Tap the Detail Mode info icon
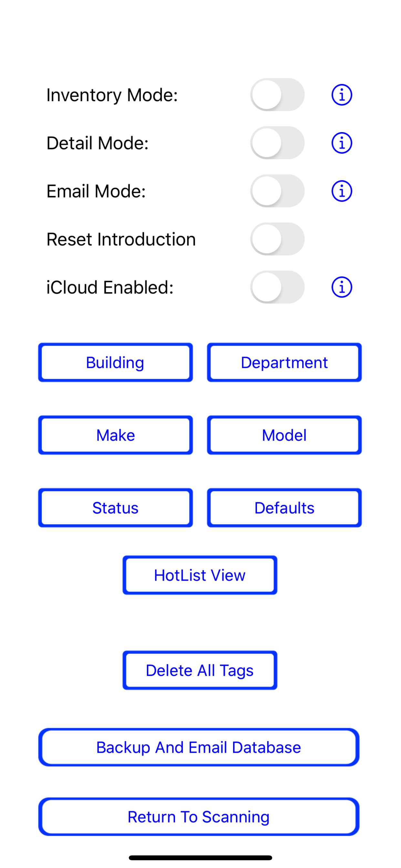Viewport: 401px width, 868px height. pos(342,143)
